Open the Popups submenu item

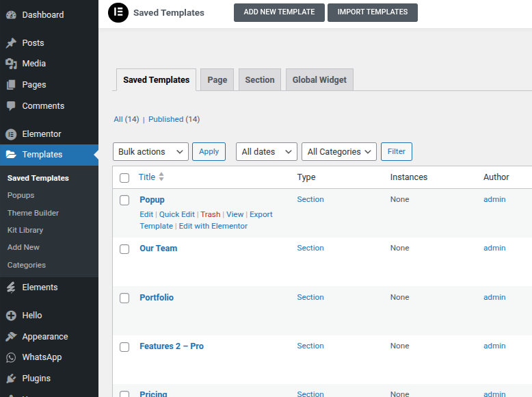click(21, 195)
